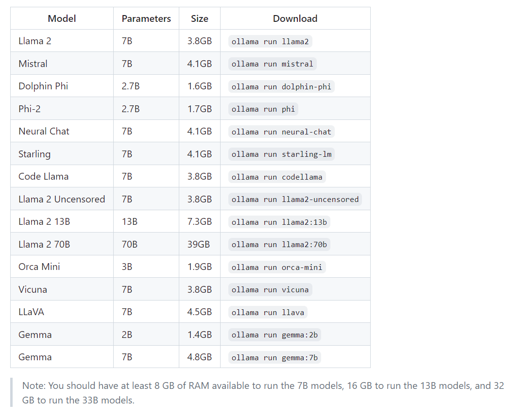Click the 'ollama run gemma:7b' command
The image size is (532, 419).
(275, 357)
